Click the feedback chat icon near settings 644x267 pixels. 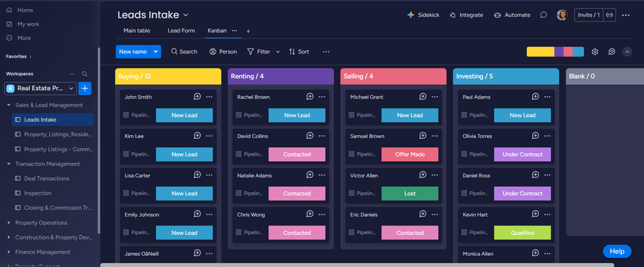612,52
